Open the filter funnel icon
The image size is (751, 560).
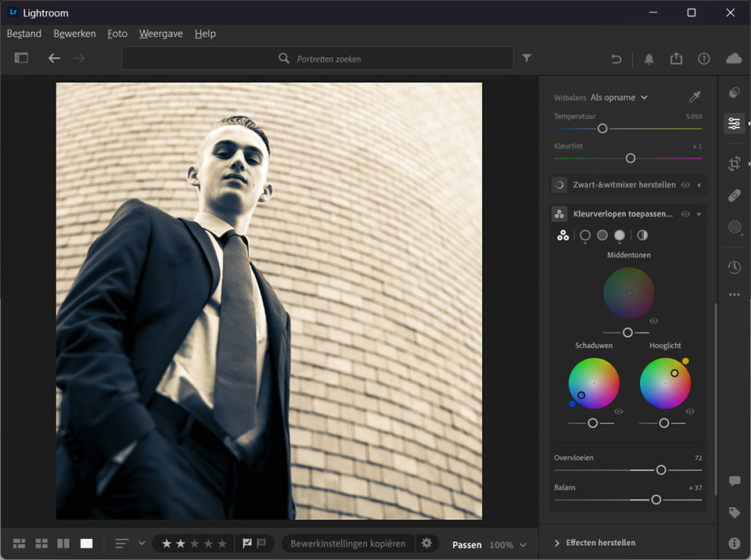click(526, 59)
